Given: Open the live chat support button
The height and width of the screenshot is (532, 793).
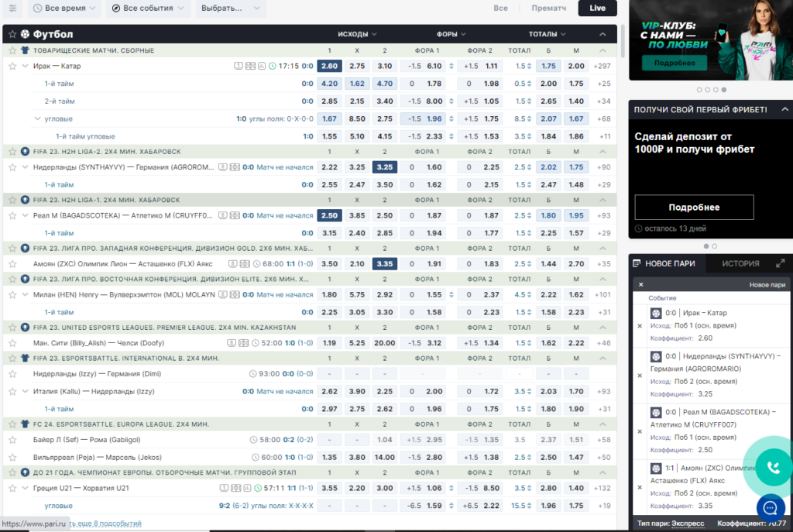Looking at the screenshot, I should pos(771,508).
